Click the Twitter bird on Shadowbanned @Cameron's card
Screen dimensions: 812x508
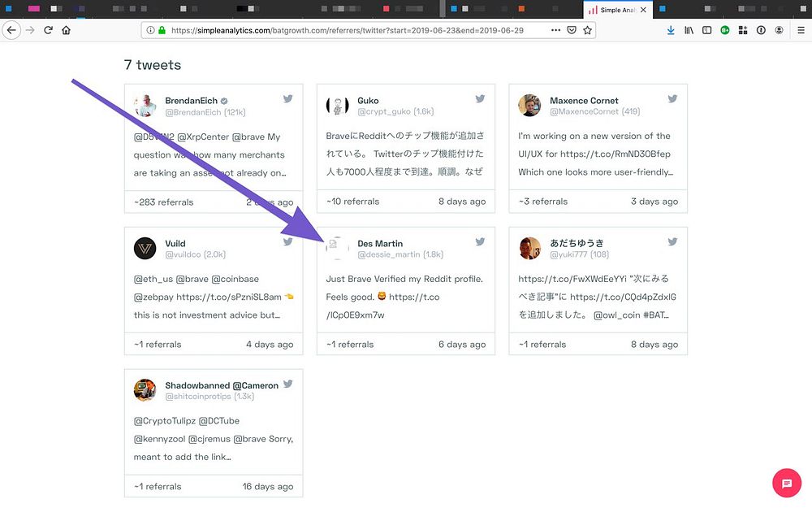[288, 384]
